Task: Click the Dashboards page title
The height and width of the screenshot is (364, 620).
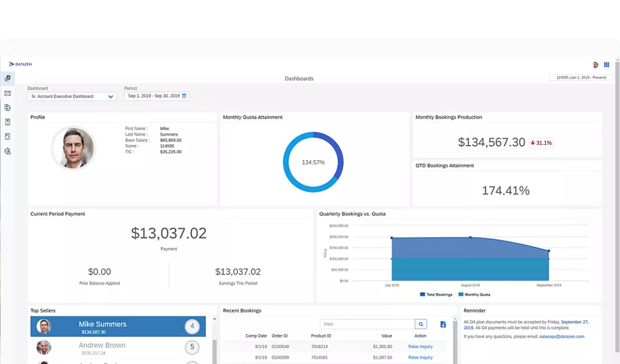Action: click(299, 79)
